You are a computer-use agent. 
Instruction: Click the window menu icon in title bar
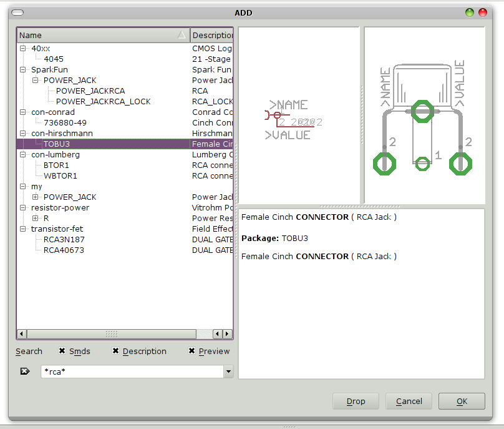(18, 12)
